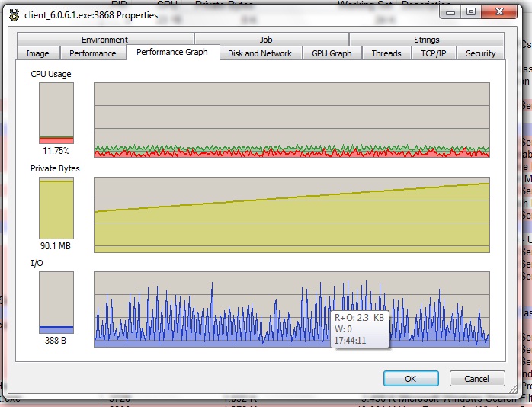Select the Security tab
Screen dimensions: 532x407
click(x=480, y=53)
